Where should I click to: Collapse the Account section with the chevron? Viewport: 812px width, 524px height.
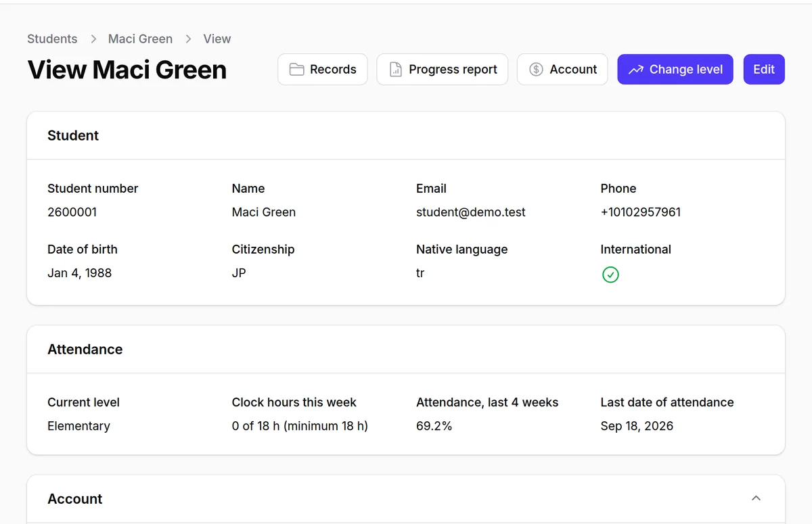coord(757,498)
